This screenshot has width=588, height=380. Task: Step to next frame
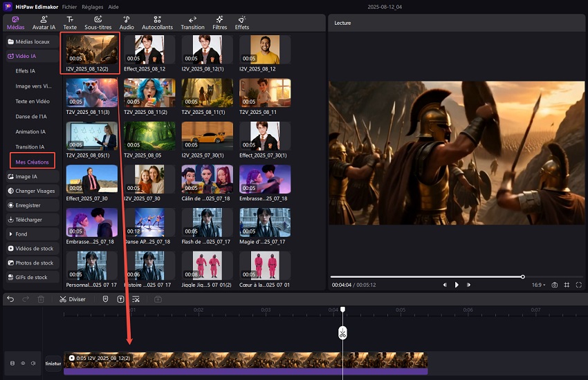pos(468,285)
